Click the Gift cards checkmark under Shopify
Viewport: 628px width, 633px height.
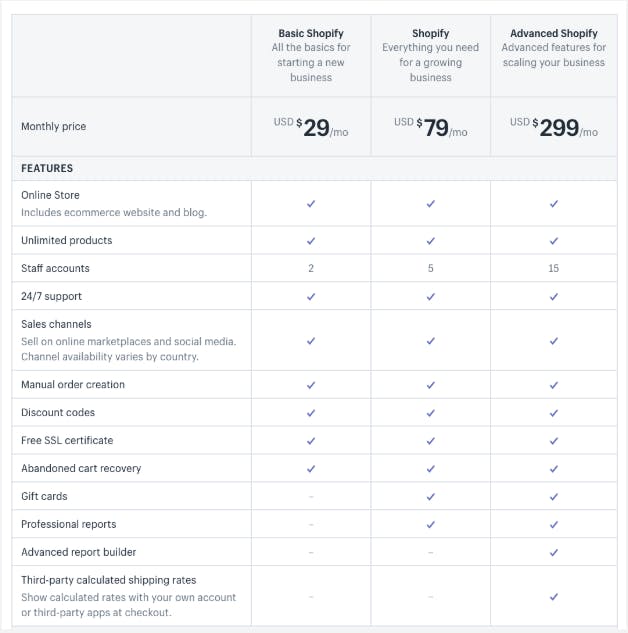431,496
